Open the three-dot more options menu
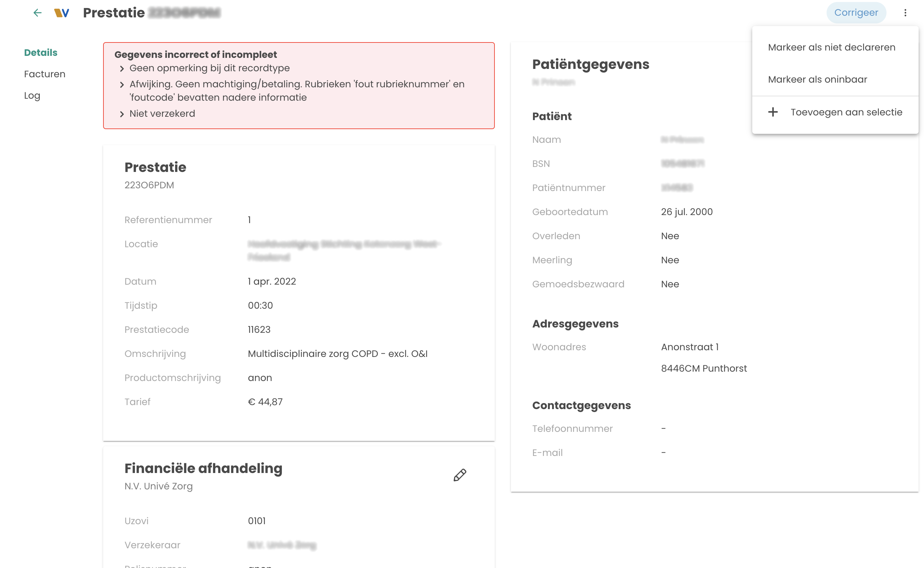 point(905,13)
